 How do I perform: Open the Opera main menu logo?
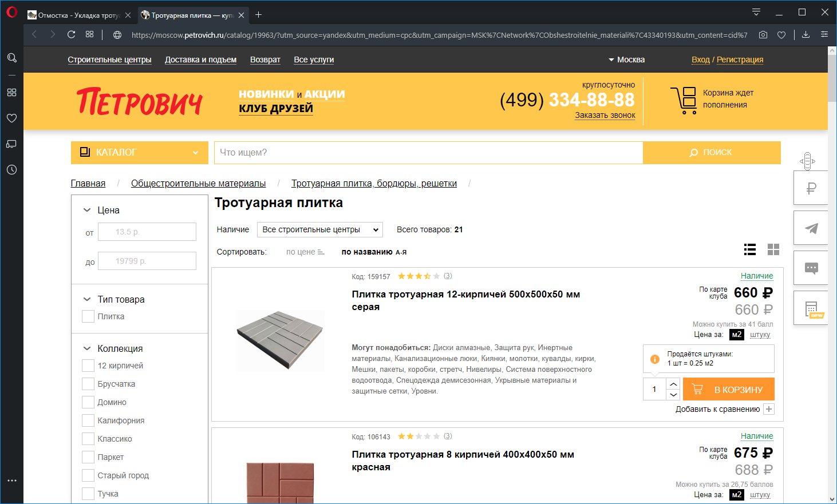pos(11,13)
